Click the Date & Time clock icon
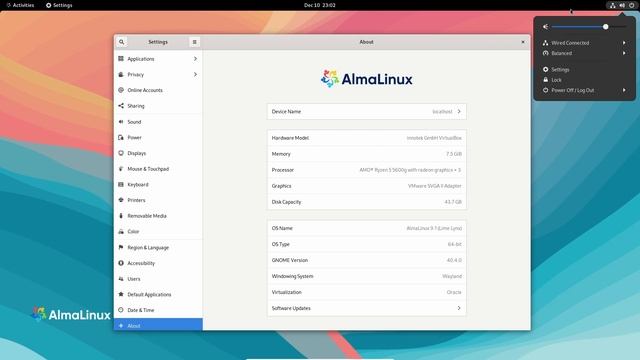The height and width of the screenshot is (360, 640). pos(121,310)
